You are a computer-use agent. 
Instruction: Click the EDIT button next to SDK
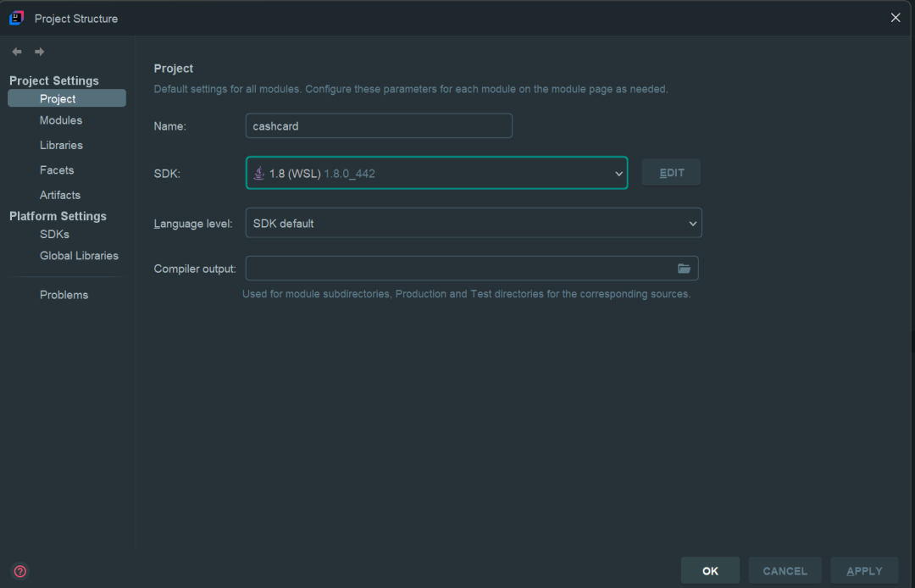[x=671, y=173]
